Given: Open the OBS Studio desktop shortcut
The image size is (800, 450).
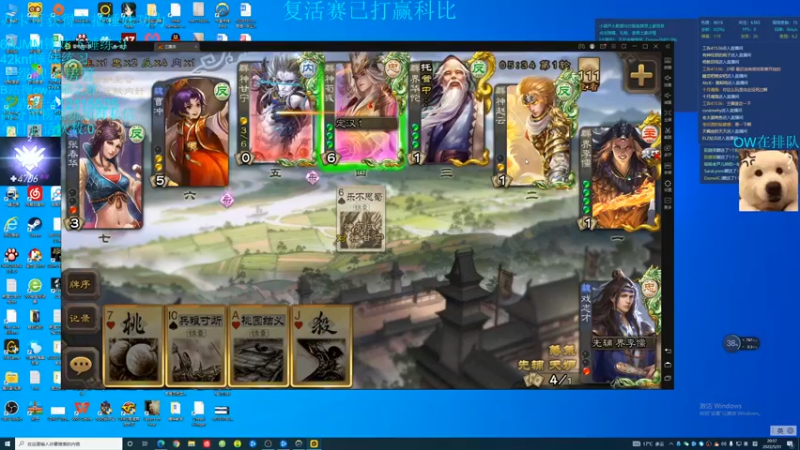Looking at the screenshot, I should [x=11, y=411].
